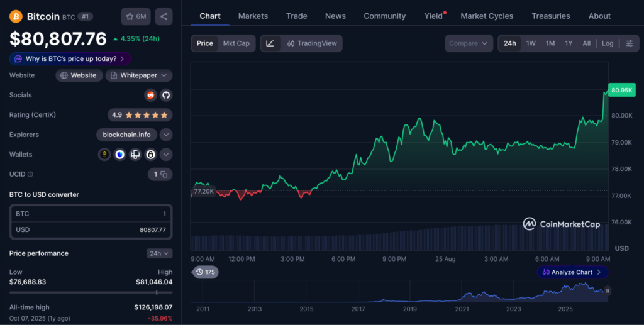Add Bitcoin to watchlist via star button

(136, 16)
